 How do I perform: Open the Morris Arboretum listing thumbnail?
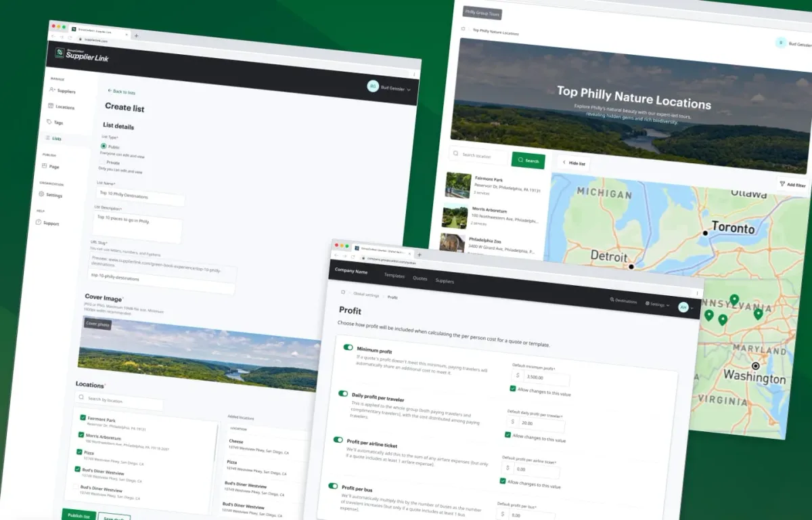(x=455, y=217)
